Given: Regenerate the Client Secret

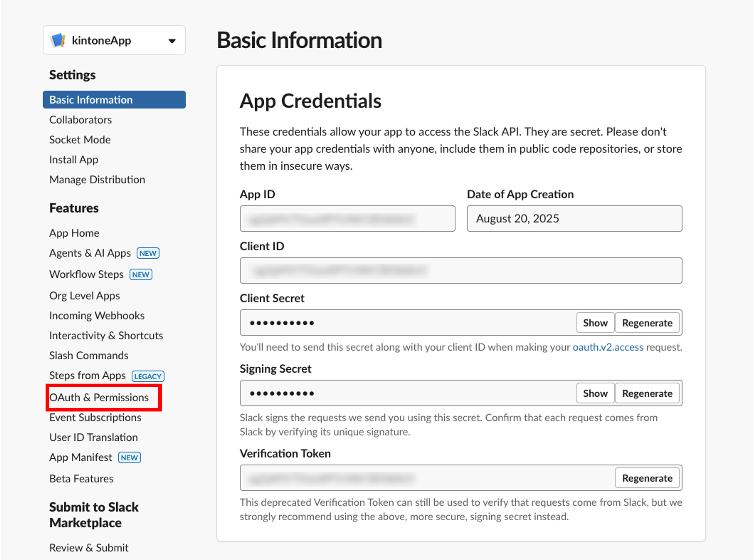Looking at the screenshot, I should [647, 323].
